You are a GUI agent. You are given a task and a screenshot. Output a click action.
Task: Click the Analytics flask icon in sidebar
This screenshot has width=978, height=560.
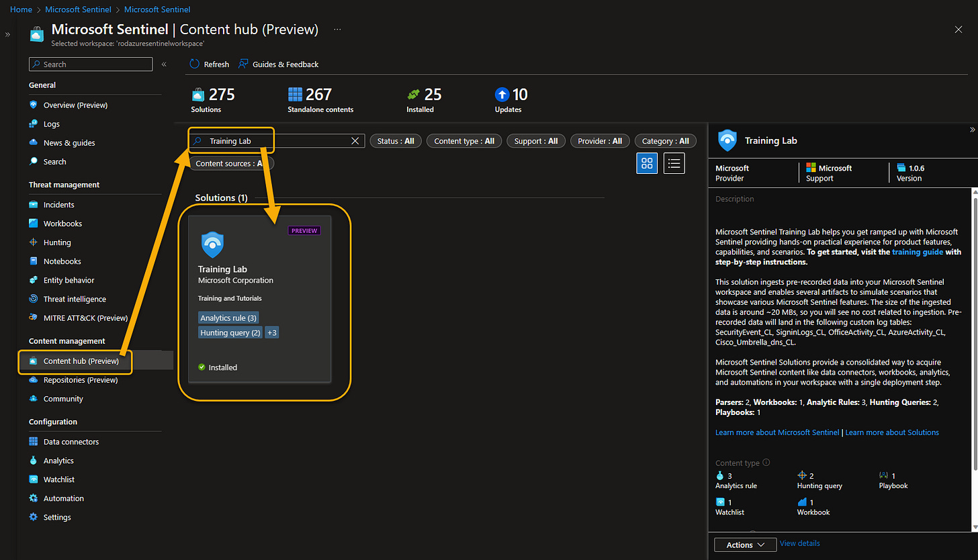coord(34,460)
